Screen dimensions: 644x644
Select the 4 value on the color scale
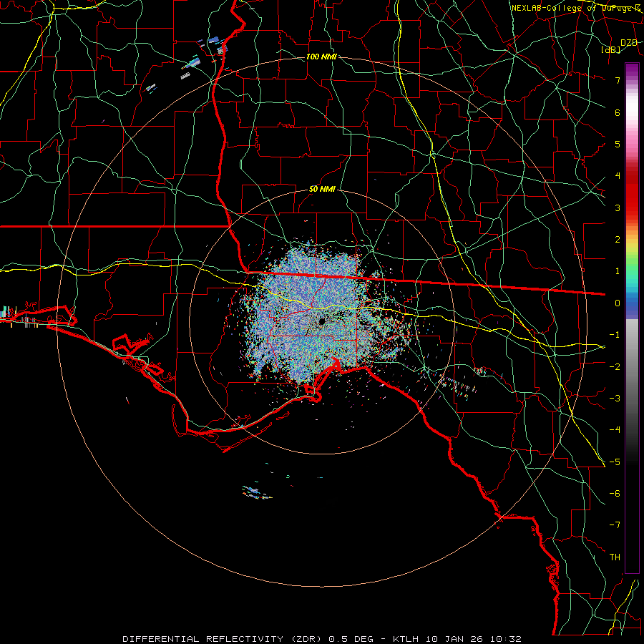[618, 176]
